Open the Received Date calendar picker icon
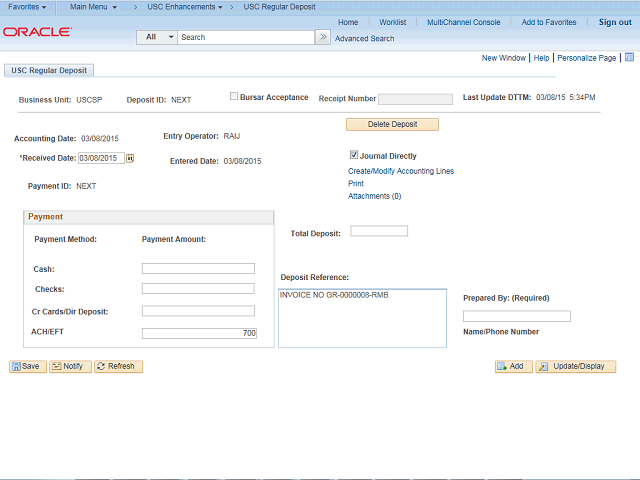This screenshot has height=480, width=640. coord(130,158)
